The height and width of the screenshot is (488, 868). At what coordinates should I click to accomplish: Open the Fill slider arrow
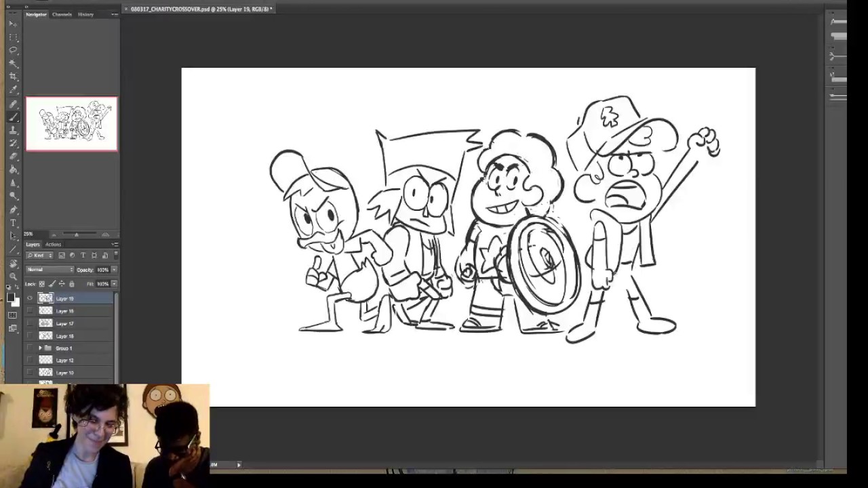tap(114, 284)
